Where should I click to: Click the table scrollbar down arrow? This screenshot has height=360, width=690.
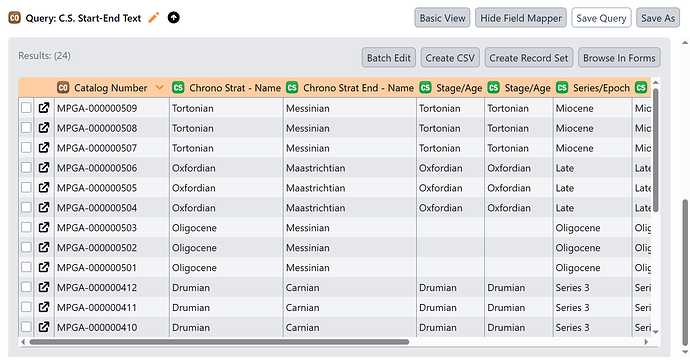click(x=656, y=332)
